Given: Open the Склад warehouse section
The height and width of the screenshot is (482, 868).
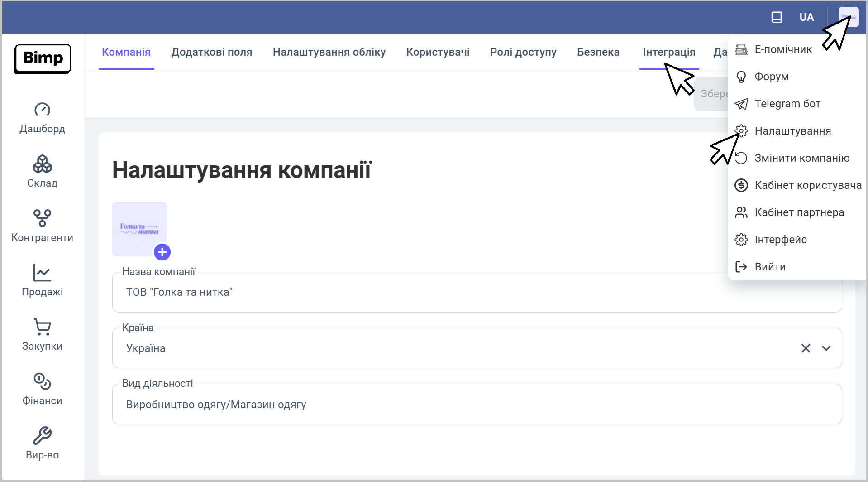Looking at the screenshot, I should click(x=42, y=164).
